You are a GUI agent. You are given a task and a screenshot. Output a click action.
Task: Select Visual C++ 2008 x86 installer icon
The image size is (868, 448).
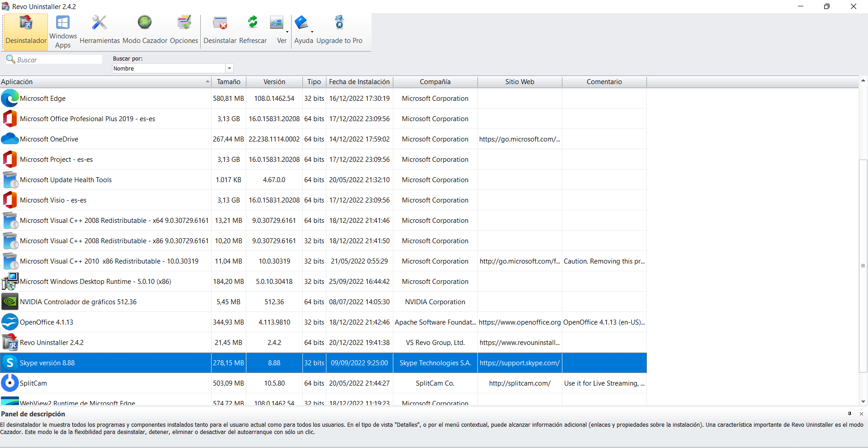pos(10,241)
